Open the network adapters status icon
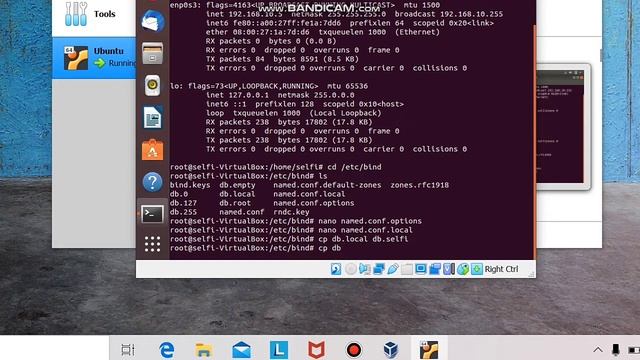The width and height of the screenshot is (640, 360). pyautogui.click(x=379, y=269)
